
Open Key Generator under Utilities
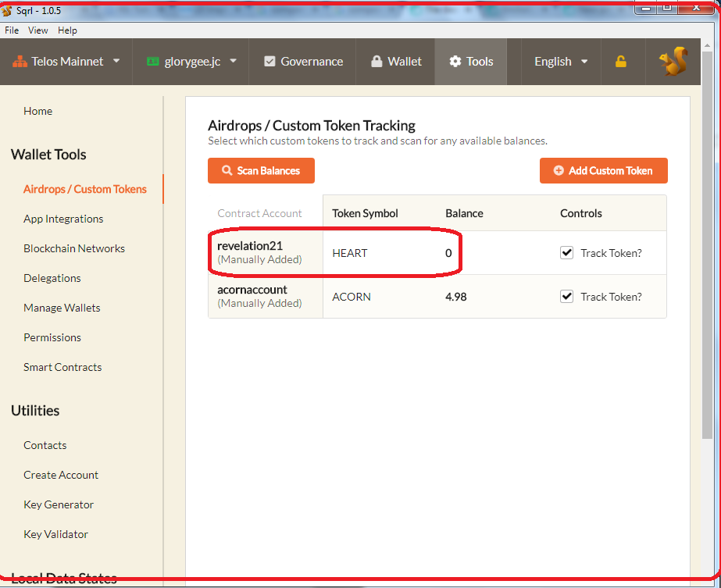coord(59,504)
